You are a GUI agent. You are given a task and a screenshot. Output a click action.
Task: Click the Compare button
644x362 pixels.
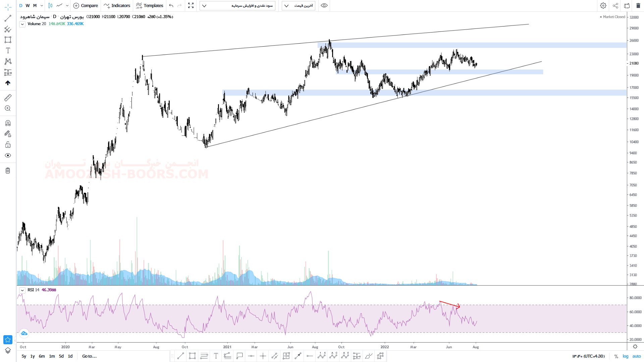pyautogui.click(x=86, y=6)
